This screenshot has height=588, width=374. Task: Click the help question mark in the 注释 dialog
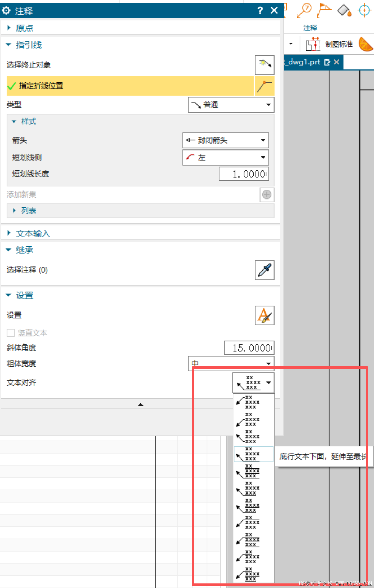pyautogui.click(x=260, y=11)
